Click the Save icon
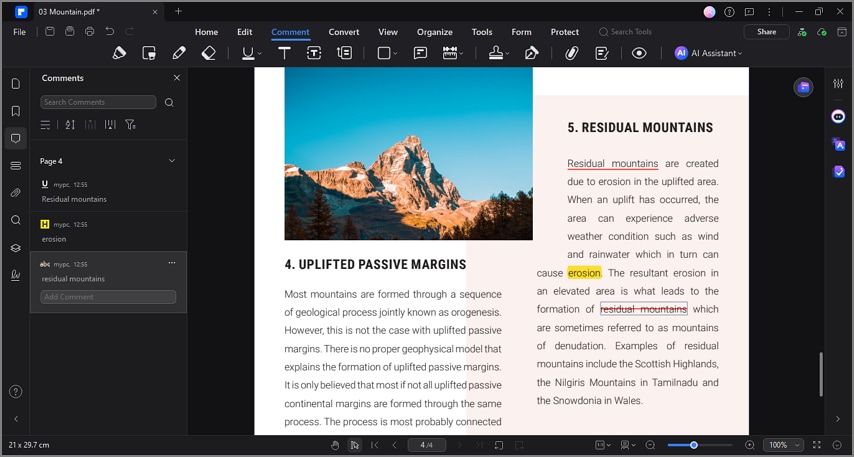 [x=50, y=32]
